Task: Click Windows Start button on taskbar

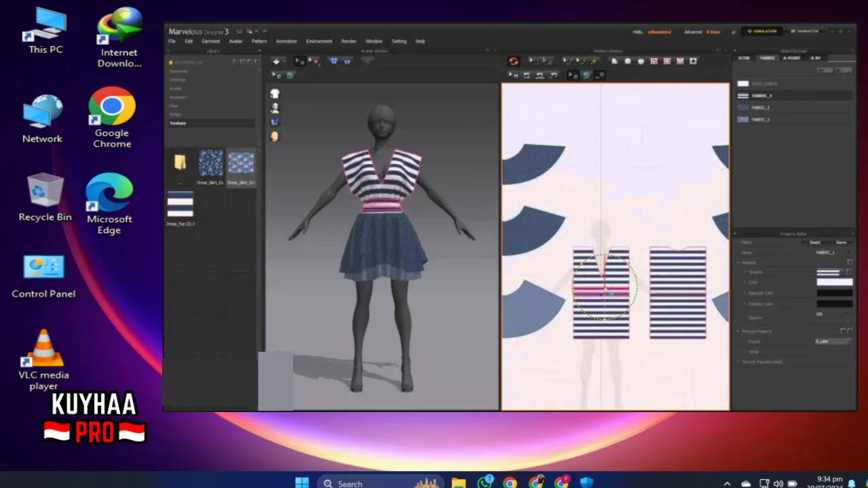Action: 302,483
